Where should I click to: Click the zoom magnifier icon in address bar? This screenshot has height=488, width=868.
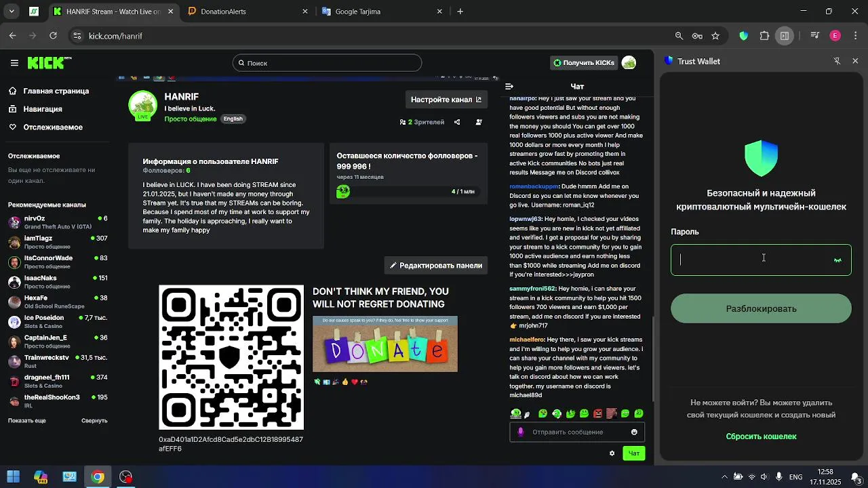tap(679, 36)
